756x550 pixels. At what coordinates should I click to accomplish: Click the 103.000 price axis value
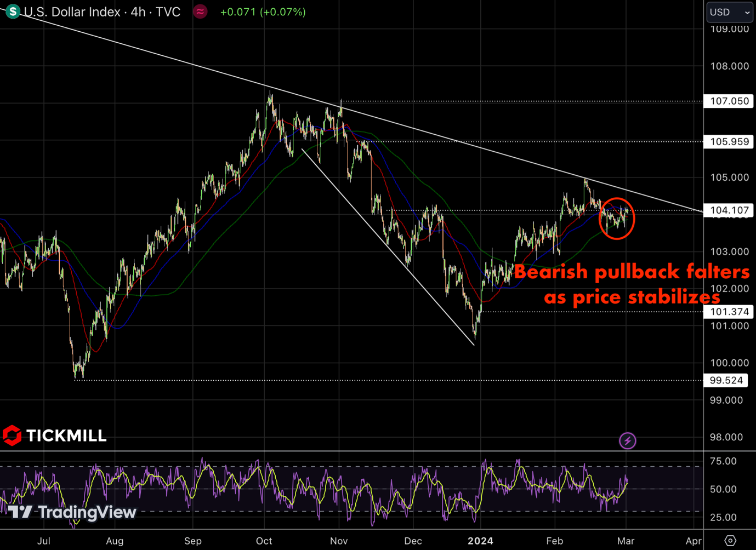coord(729,252)
